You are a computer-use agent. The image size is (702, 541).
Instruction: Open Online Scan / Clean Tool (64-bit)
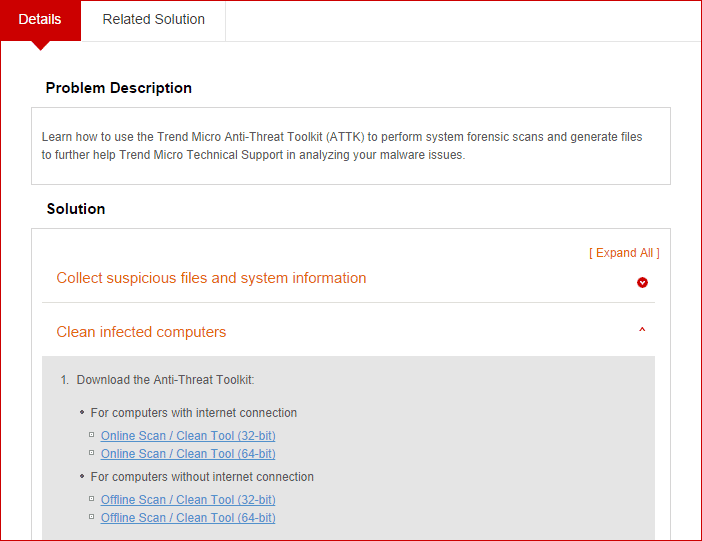188,454
